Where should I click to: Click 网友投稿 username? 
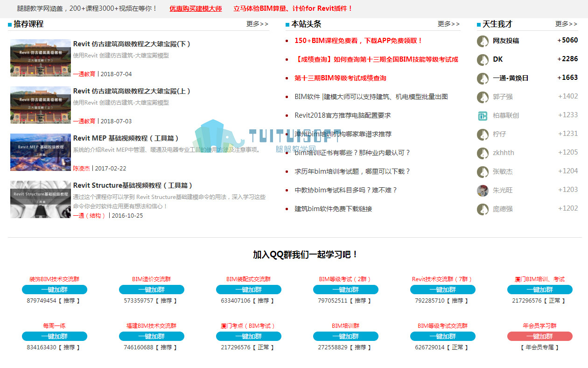click(506, 41)
